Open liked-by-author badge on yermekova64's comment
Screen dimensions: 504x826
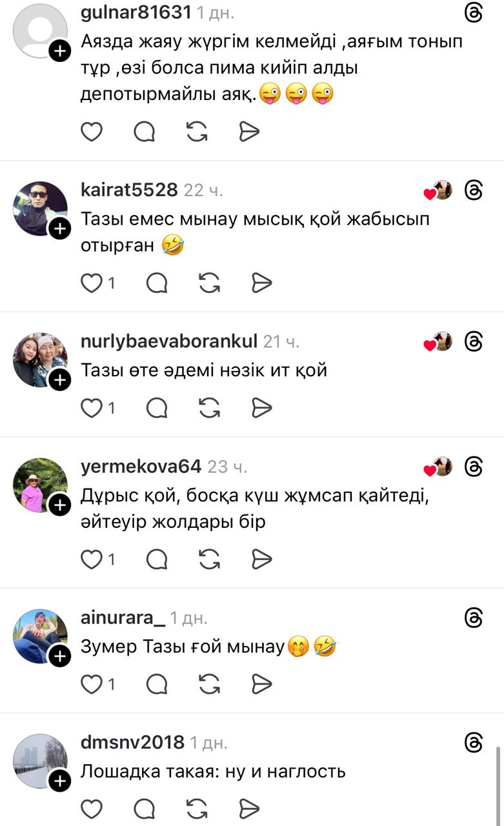coord(438,467)
